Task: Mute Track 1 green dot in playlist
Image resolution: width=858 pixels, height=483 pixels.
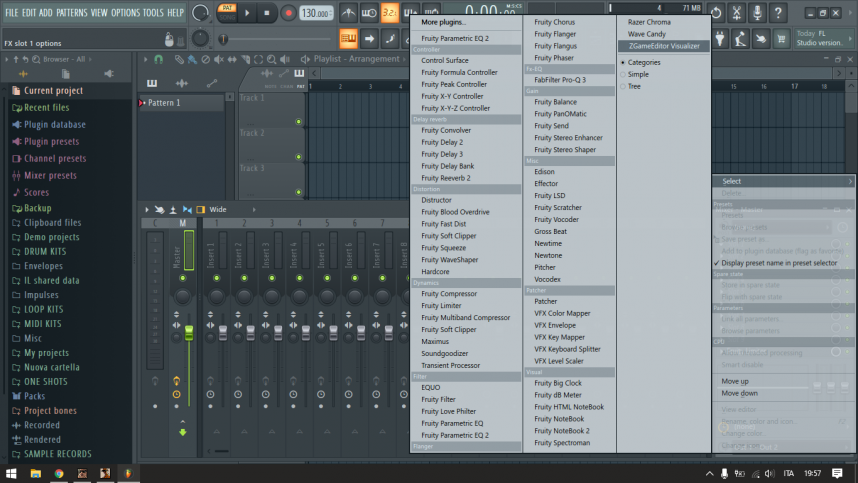Action: [x=298, y=121]
